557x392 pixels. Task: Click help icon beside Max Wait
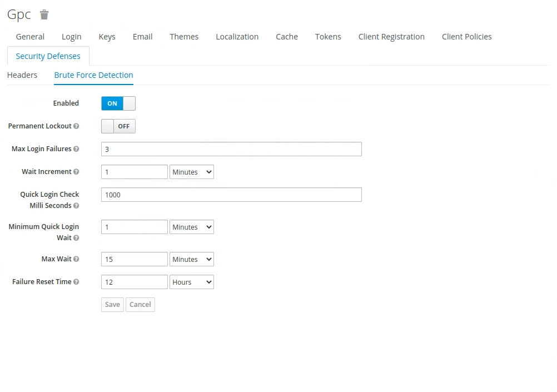tap(76, 259)
